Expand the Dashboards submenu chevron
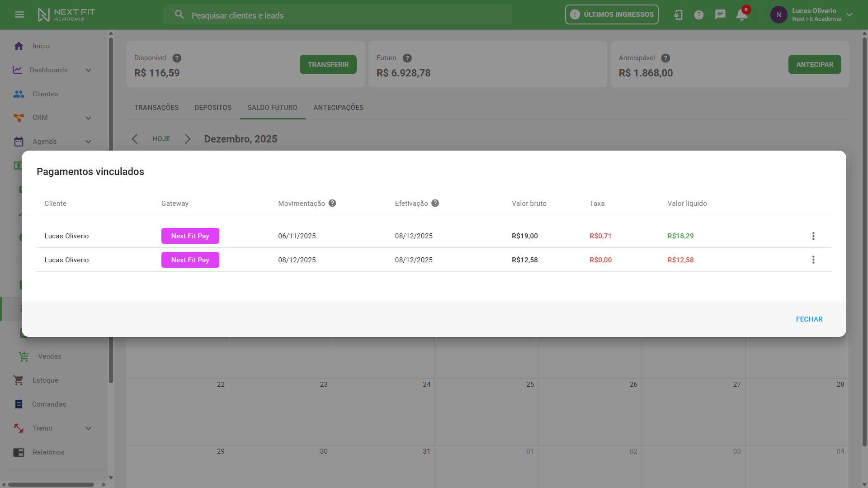Image resolution: width=868 pixels, height=488 pixels. [x=89, y=70]
